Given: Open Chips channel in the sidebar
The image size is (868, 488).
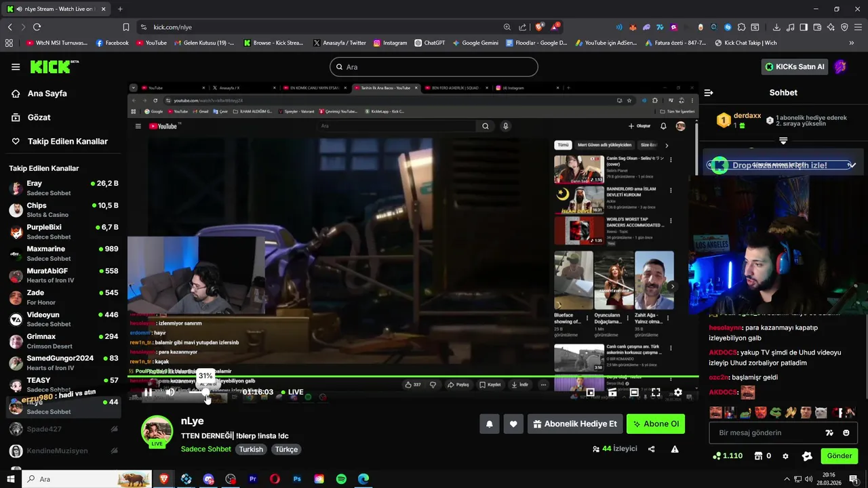Looking at the screenshot, I should tap(64, 209).
